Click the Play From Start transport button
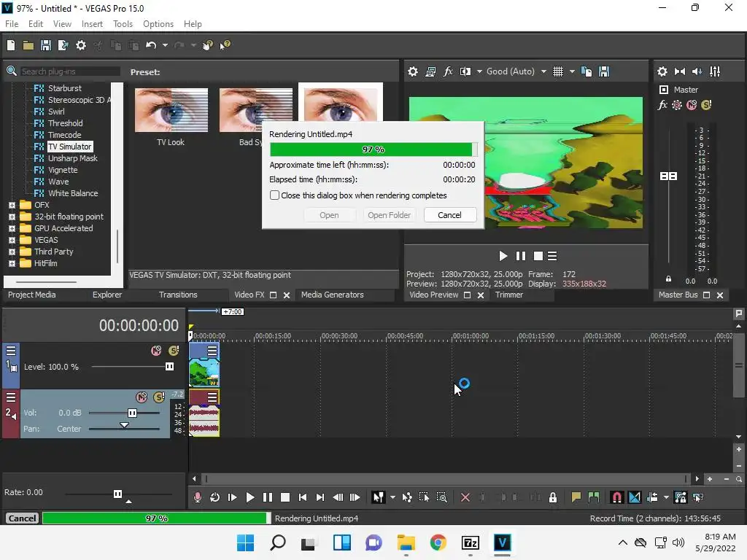 [x=233, y=497]
